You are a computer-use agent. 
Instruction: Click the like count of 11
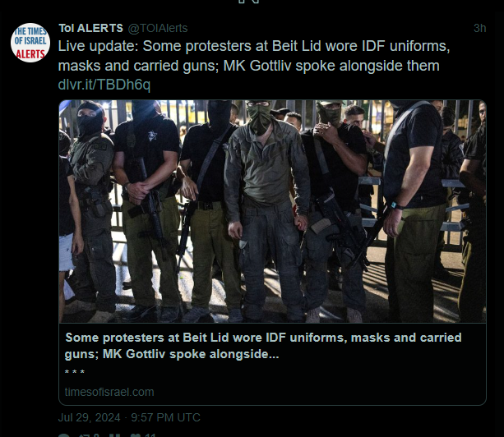point(150,435)
